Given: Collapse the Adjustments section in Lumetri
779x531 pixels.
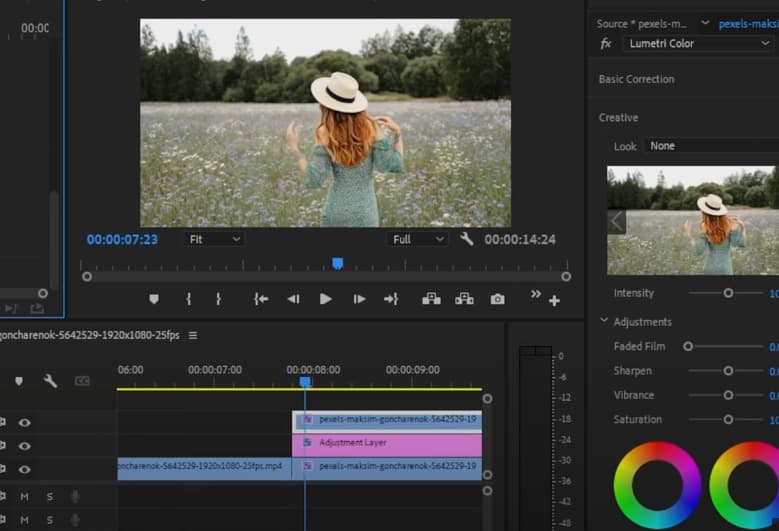Looking at the screenshot, I should click(604, 321).
